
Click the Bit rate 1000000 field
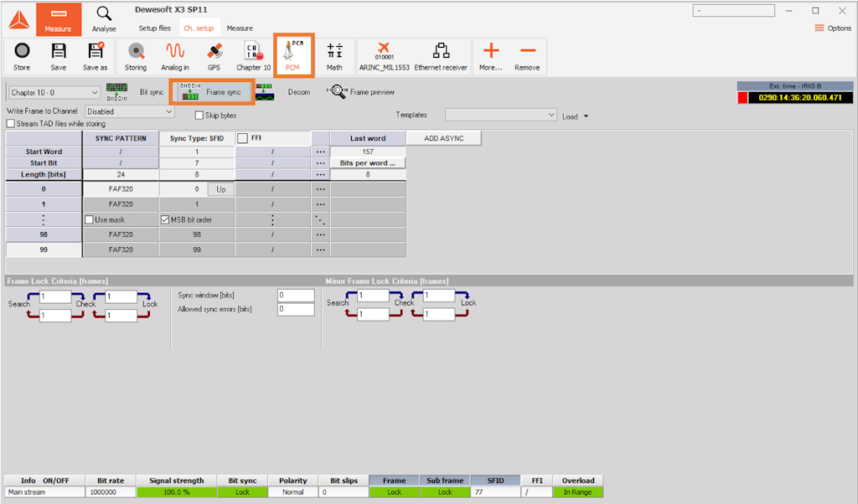click(x=111, y=492)
